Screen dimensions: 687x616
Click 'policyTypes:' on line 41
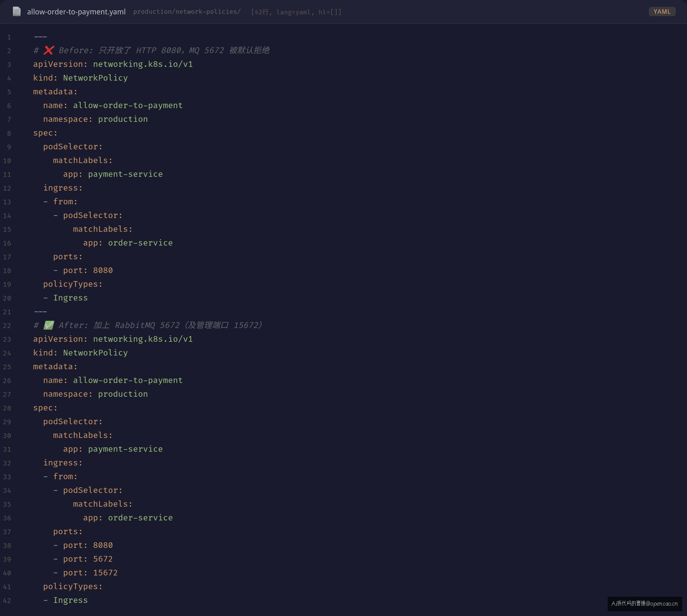point(73,586)
